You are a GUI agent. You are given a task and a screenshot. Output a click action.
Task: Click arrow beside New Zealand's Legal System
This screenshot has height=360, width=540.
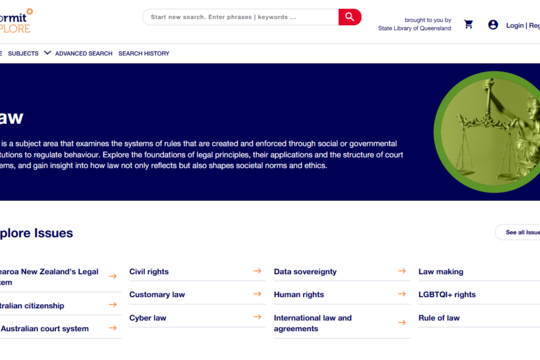(x=113, y=276)
